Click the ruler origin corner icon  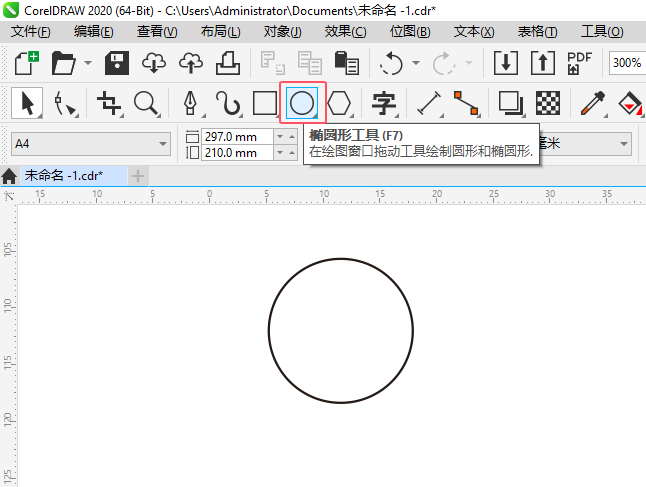click(9, 196)
